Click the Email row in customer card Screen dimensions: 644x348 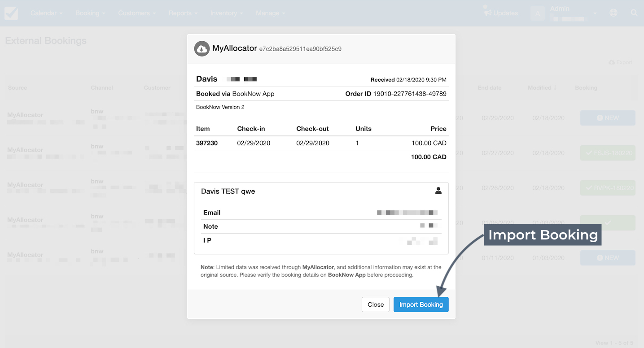321,213
